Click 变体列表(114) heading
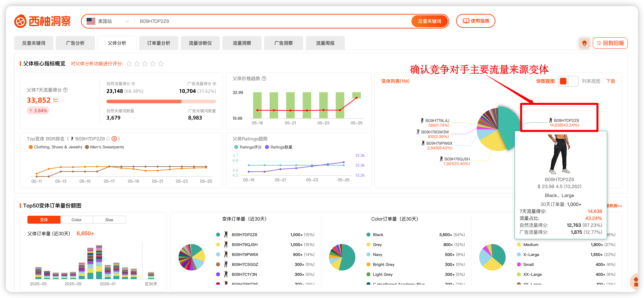Image resolution: width=644 pixels, height=298 pixels. (395, 81)
